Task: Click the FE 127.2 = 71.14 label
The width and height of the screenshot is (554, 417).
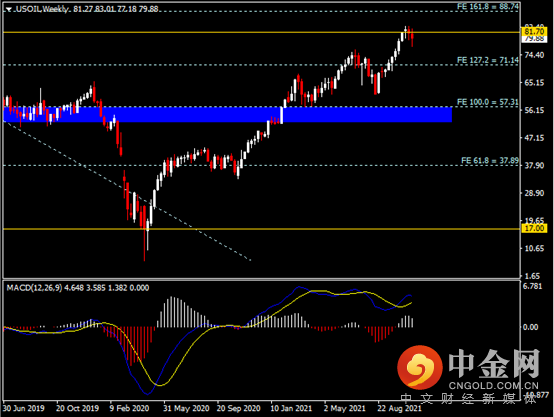Action: 488,60
